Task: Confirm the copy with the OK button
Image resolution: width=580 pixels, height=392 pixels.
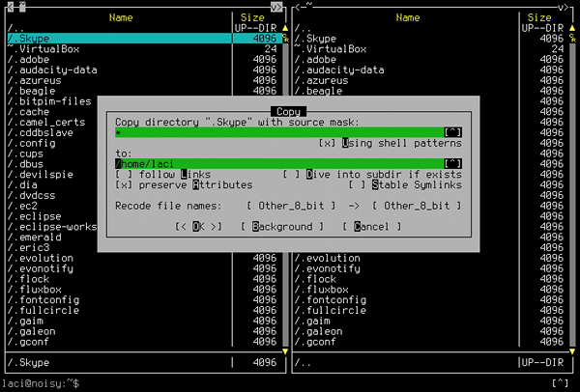Action: [x=199, y=226]
